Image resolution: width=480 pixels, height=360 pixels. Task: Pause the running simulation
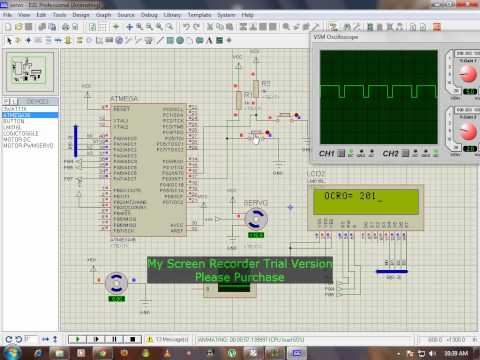[x=114, y=339]
